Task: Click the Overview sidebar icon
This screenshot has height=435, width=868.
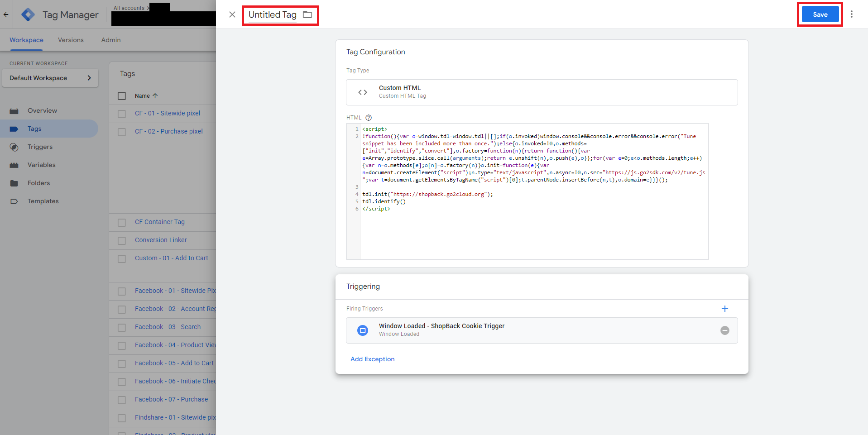Action: 14,111
